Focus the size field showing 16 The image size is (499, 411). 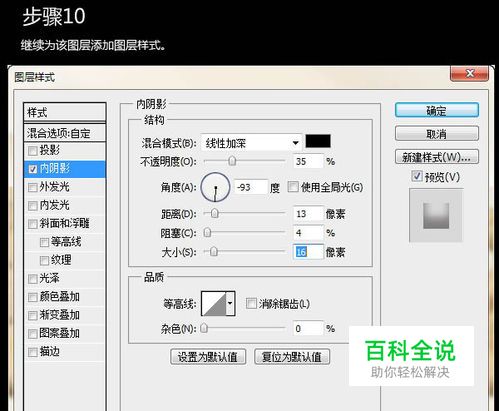point(308,252)
